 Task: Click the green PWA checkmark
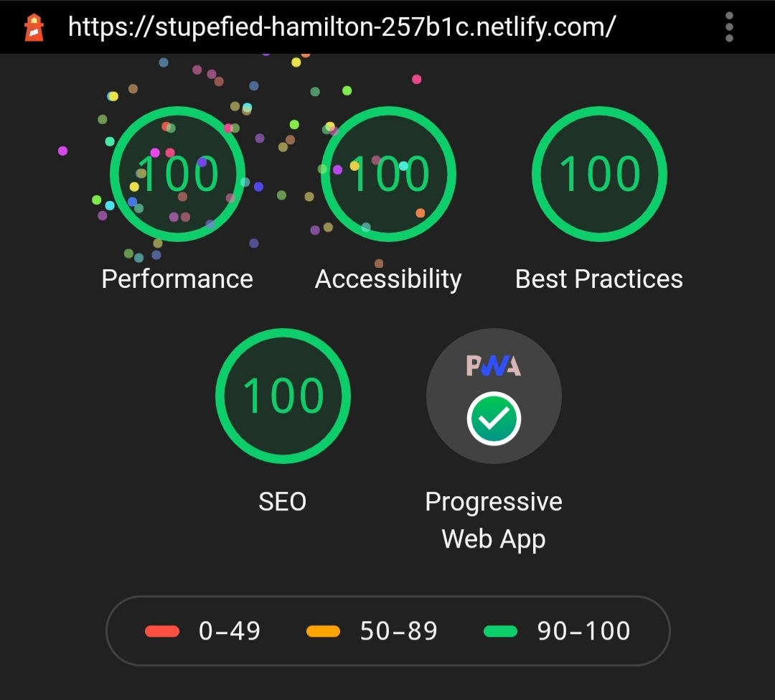point(494,419)
